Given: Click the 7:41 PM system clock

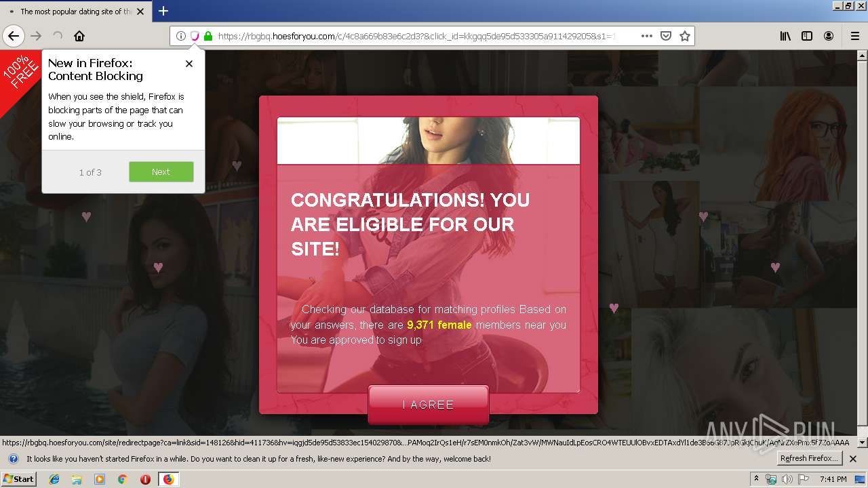Looking at the screenshot, I should pyautogui.click(x=833, y=479).
